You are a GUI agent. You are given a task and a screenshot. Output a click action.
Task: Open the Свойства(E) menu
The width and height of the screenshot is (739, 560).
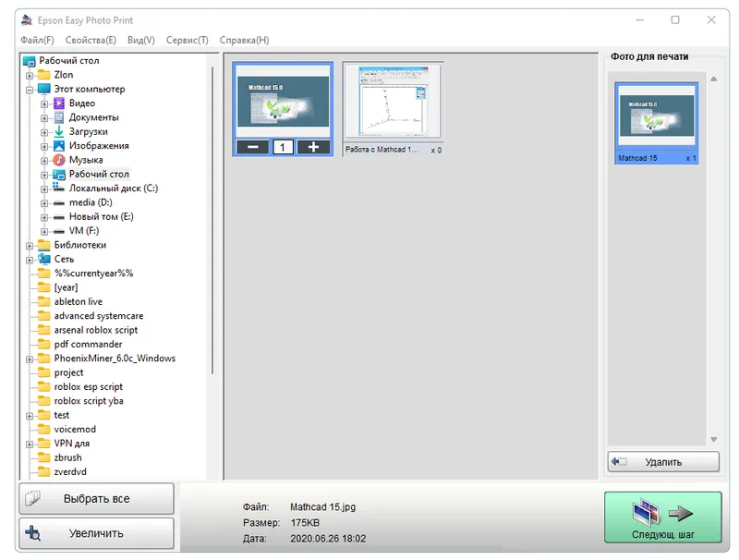pos(91,40)
